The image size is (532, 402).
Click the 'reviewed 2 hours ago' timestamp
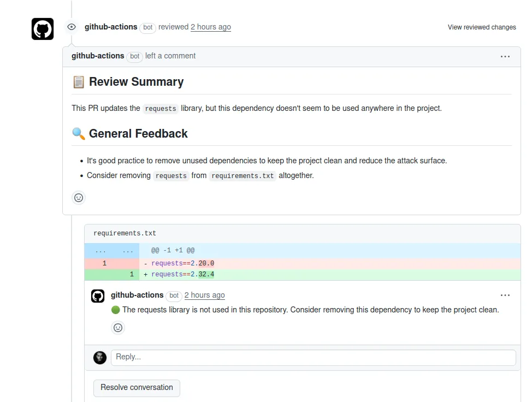[211, 27]
